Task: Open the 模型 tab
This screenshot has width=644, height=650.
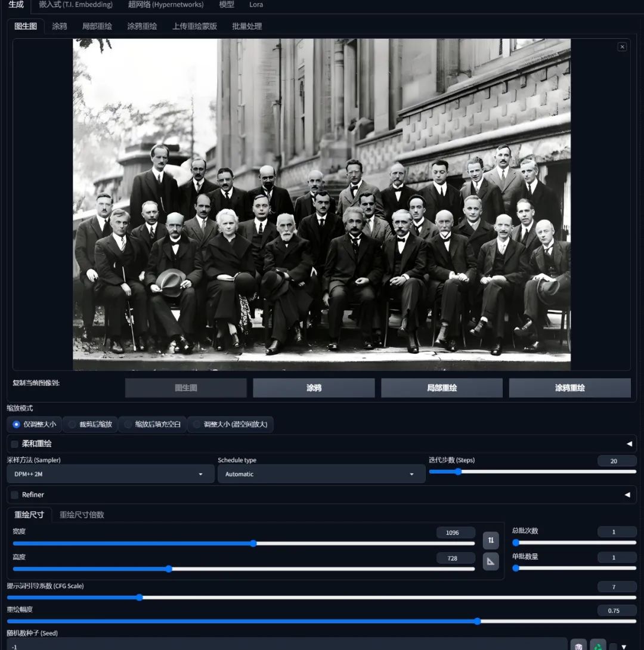Action: [227, 5]
